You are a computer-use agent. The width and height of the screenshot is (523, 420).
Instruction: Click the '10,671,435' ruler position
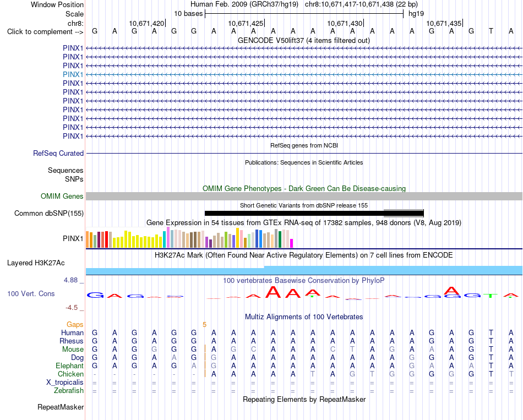pos(444,23)
